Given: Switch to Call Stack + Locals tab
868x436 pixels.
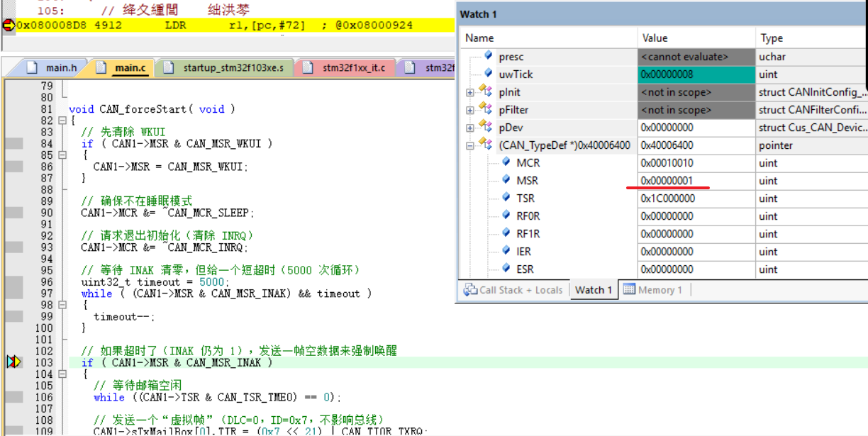Looking at the screenshot, I should [513, 290].
